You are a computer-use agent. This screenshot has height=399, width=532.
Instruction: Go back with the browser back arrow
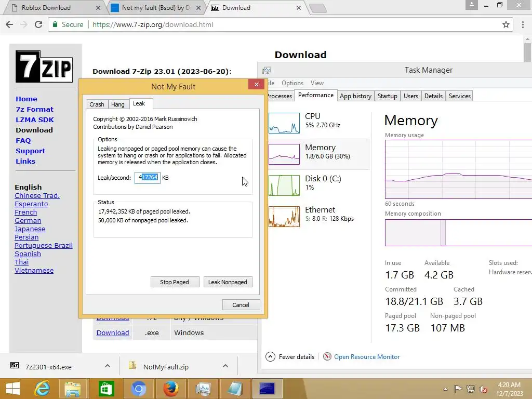pos(9,24)
